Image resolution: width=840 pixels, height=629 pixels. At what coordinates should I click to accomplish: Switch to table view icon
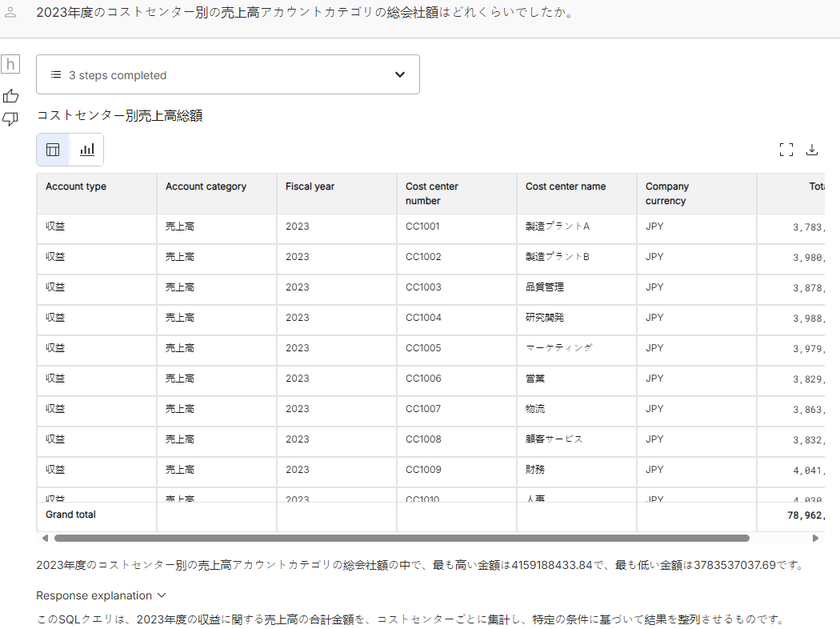[54, 150]
